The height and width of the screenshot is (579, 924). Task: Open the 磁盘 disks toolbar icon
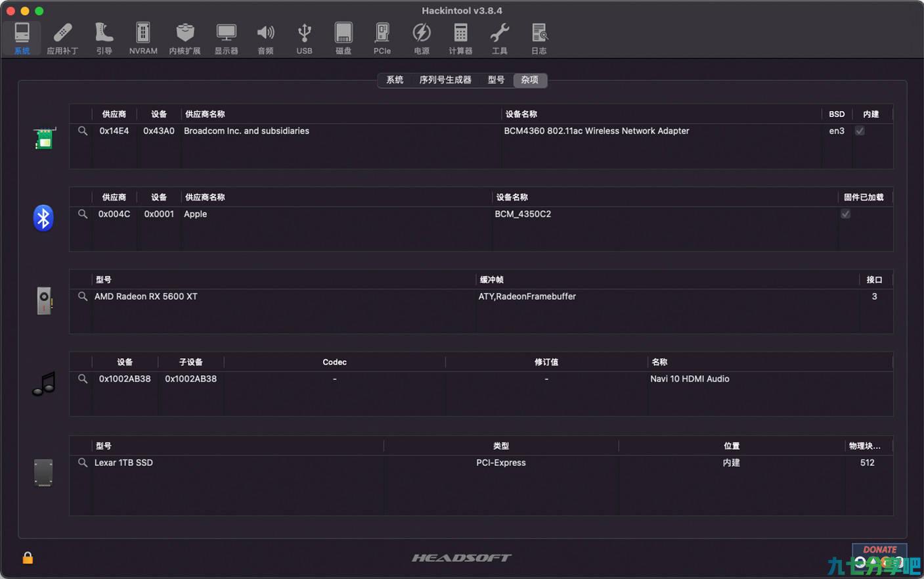tap(343, 38)
